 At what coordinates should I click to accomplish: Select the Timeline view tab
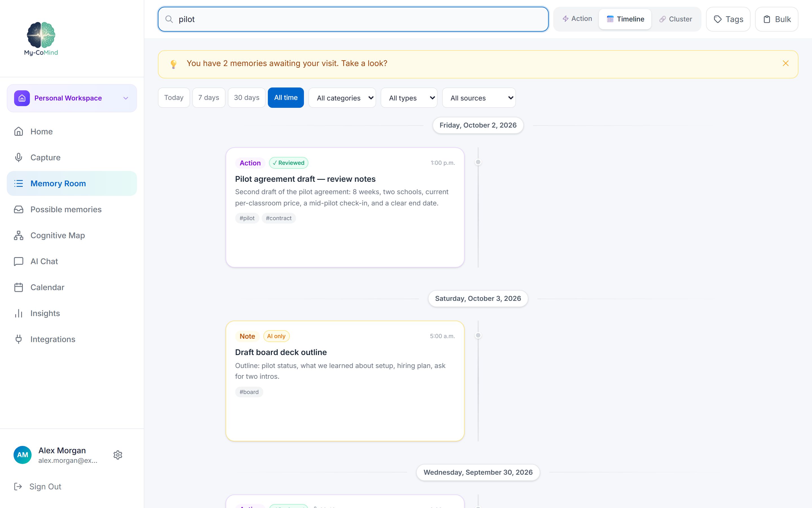tap(625, 19)
